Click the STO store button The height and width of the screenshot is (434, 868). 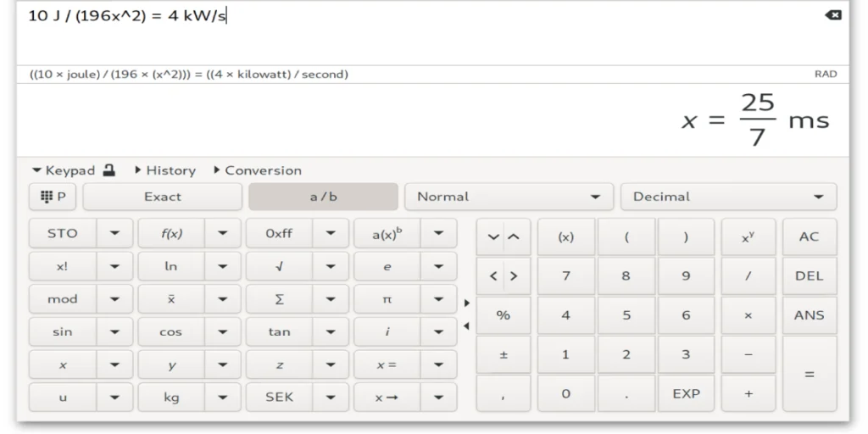[63, 233]
